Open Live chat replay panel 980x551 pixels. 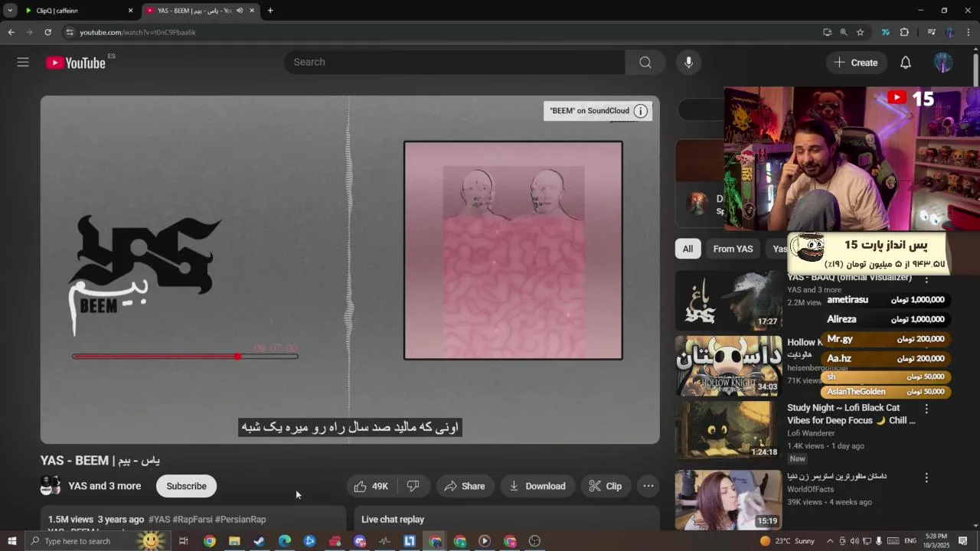(506, 519)
